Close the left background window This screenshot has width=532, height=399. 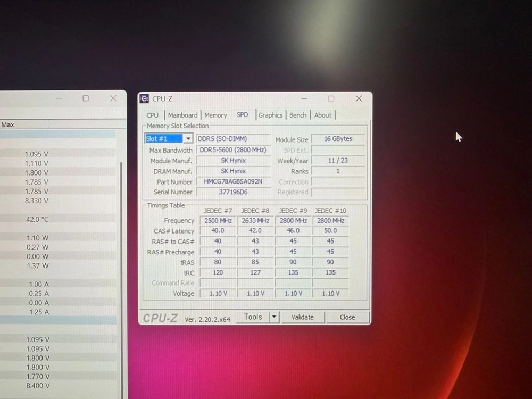click(113, 98)
